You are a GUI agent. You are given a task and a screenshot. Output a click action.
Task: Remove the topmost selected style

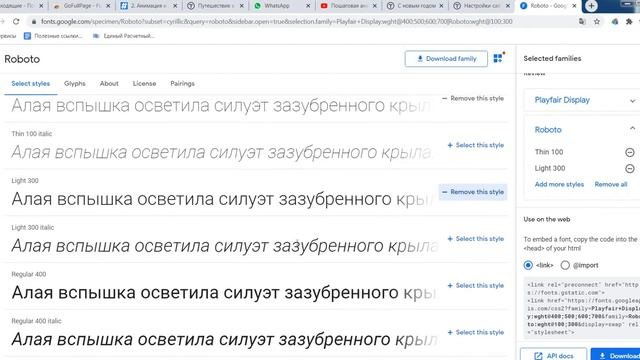coord(473,98)
